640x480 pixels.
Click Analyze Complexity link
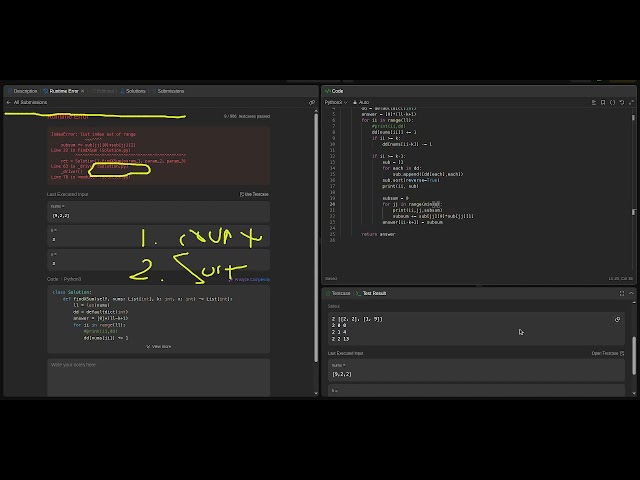coord(249,280)
